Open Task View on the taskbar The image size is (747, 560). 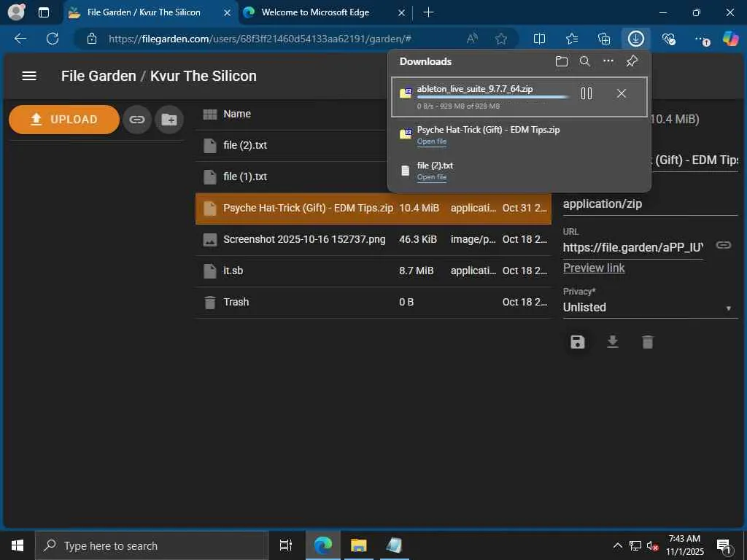[285, 545]
